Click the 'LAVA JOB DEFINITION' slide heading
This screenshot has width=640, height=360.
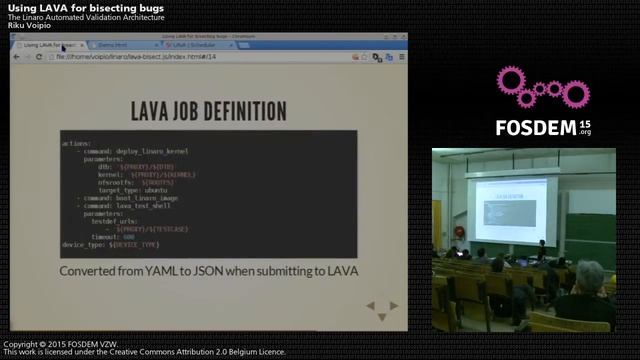pos(209,111)
